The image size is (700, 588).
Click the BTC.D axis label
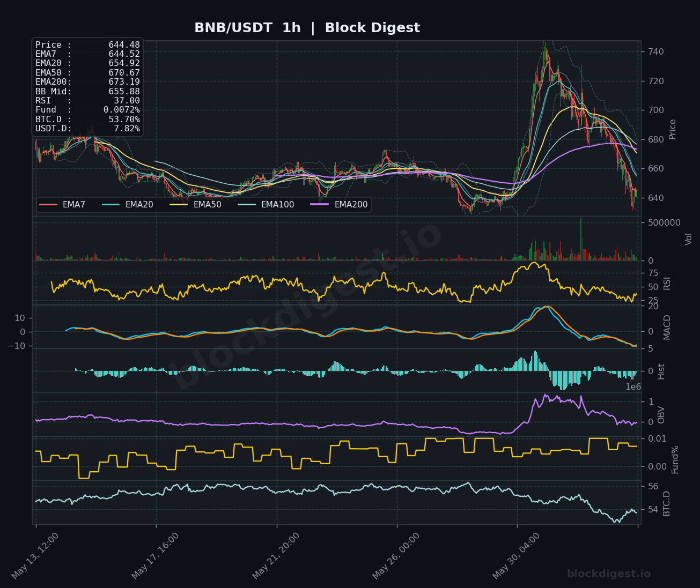[667, 503]
